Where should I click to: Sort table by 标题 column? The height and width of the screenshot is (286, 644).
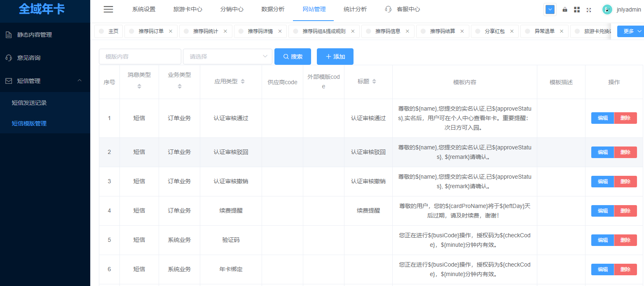pos(374,82)
